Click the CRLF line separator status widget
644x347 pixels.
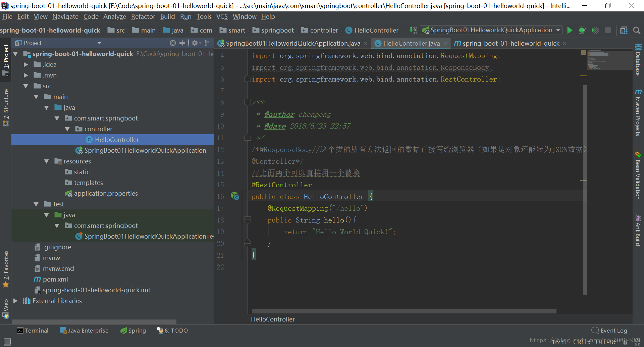click(x=582, y=342)
